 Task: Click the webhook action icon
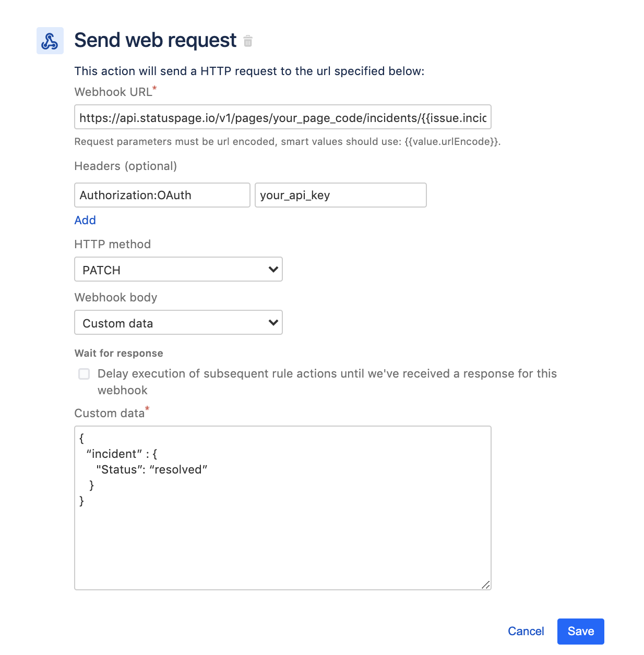coord(49,40)
